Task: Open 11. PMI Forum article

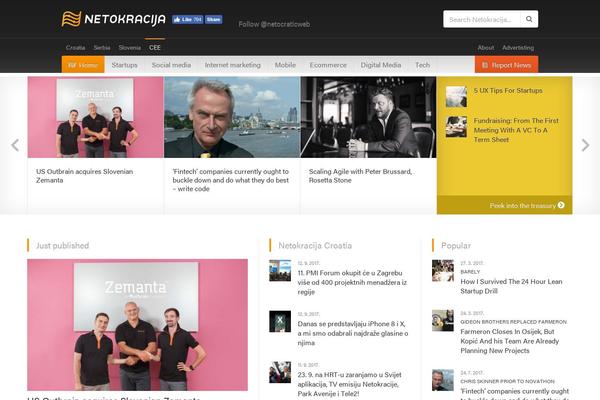Action: [352, 282]
